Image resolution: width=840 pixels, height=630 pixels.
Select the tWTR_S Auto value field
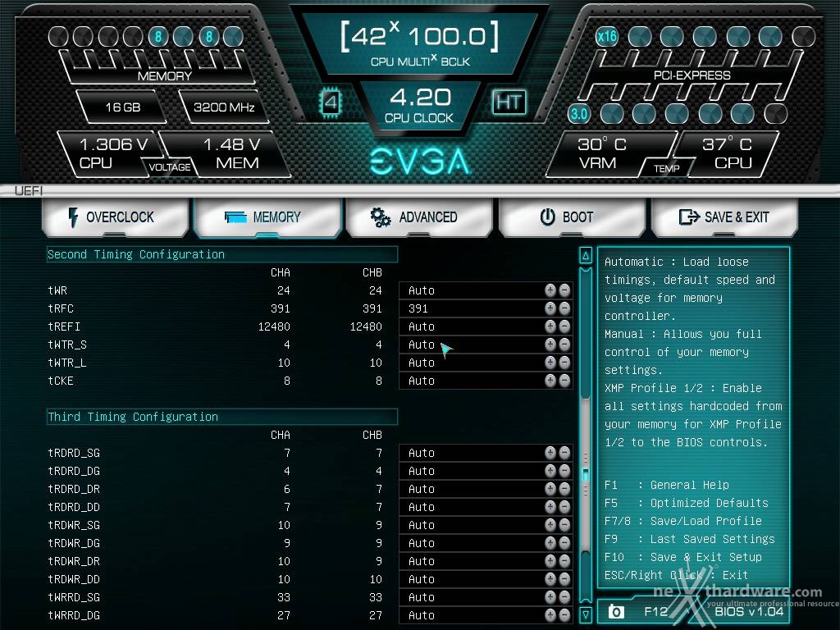coord(486,345)
